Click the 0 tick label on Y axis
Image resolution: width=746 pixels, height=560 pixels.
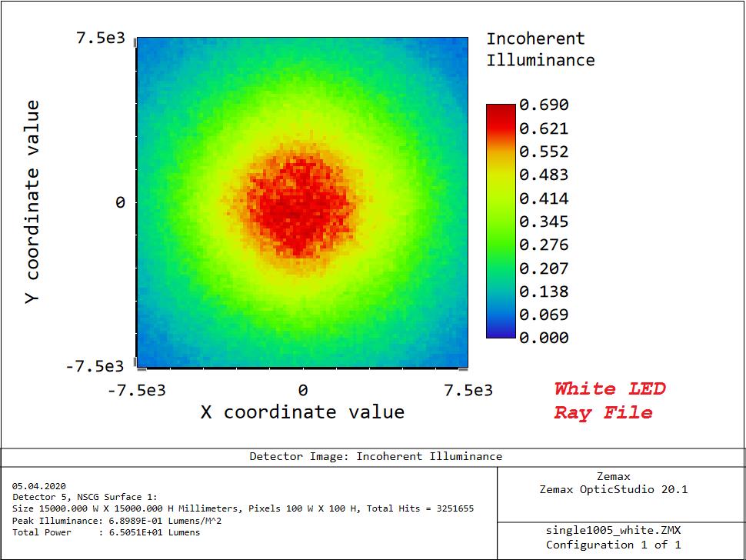click(120, 203)
